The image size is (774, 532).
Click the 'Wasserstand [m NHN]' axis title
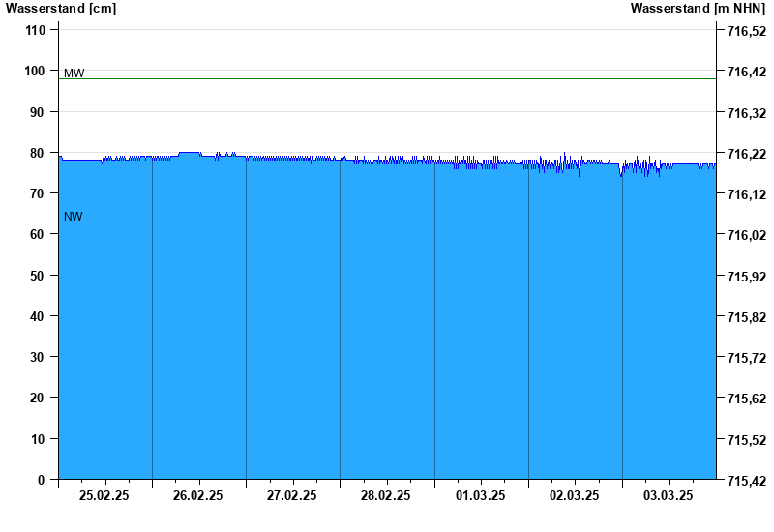click(x=698, y=9)
